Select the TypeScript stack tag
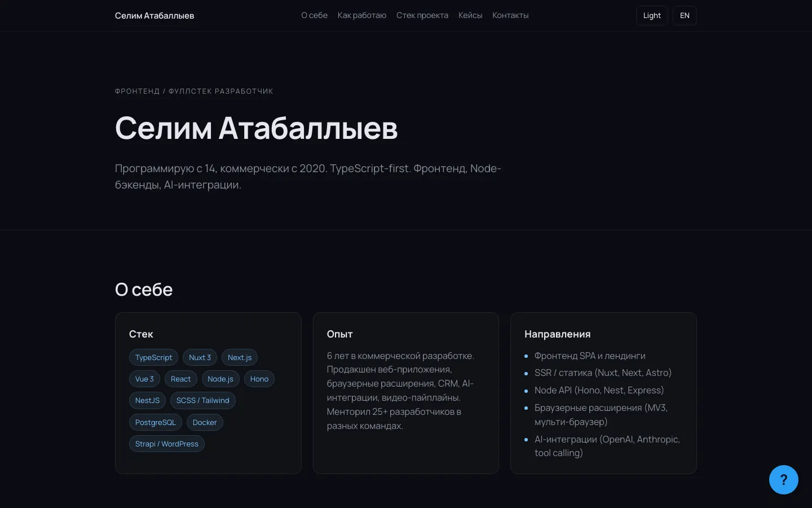 153,357
